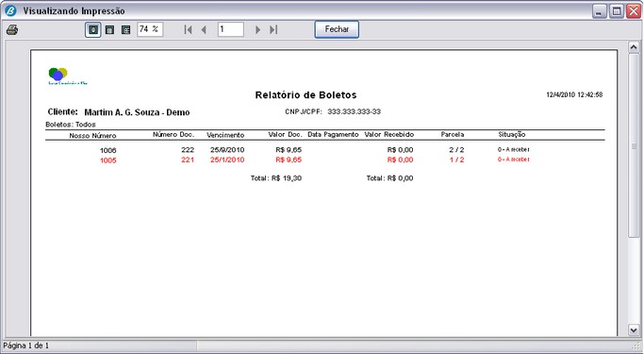Select the whole page zoom view
Image resolution: width=644 pixels, height=354 pixels.
pos(93,29)
